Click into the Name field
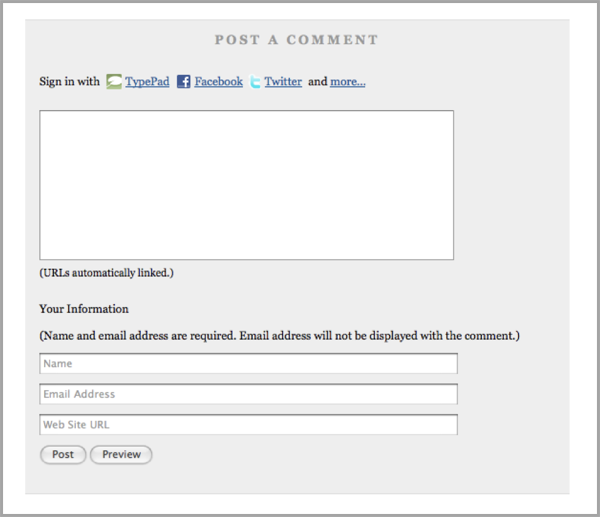The height and width of the screenshot is (517, 600). [x=248, y=364]
